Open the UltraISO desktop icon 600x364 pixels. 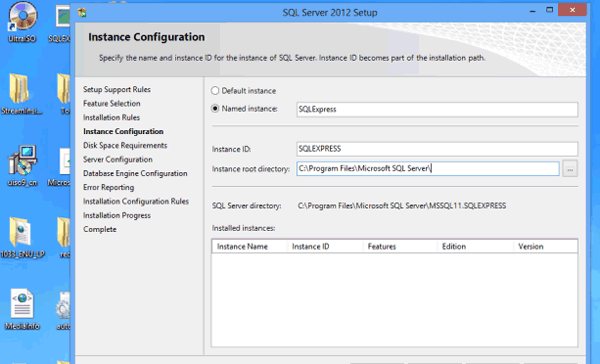coord(22,22)
